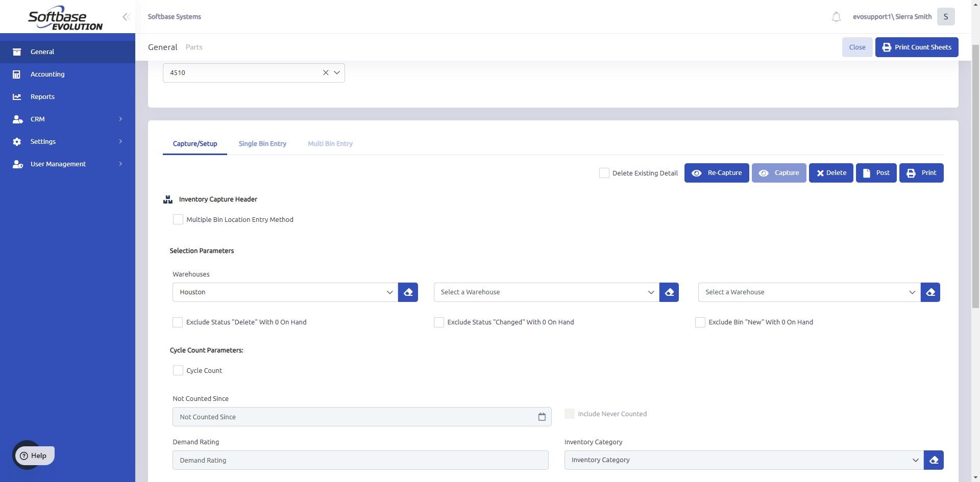Switch to the Single Bin Entry tab
The height and width of the screenshot is (482, 980).
tap(262, 144)
